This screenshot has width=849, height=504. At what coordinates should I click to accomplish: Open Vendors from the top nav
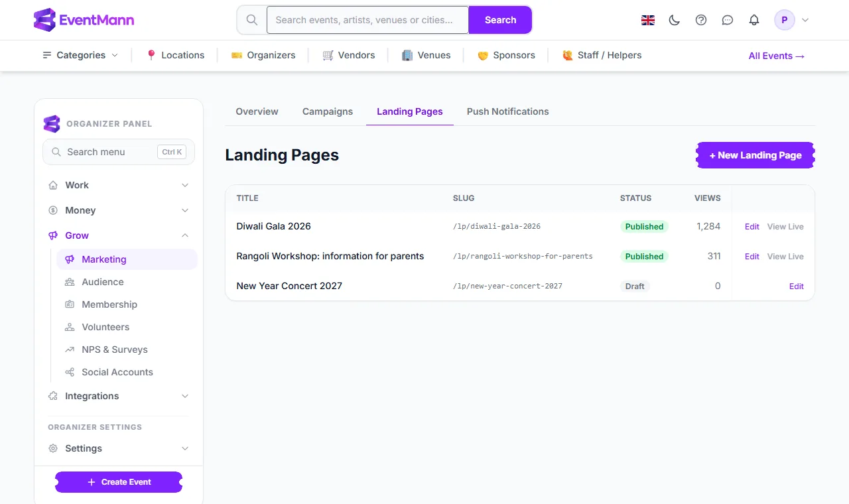tap(349, 55)
